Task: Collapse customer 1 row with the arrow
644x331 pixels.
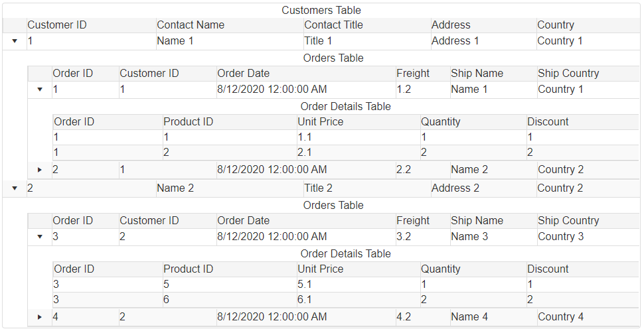Action: 15,41
